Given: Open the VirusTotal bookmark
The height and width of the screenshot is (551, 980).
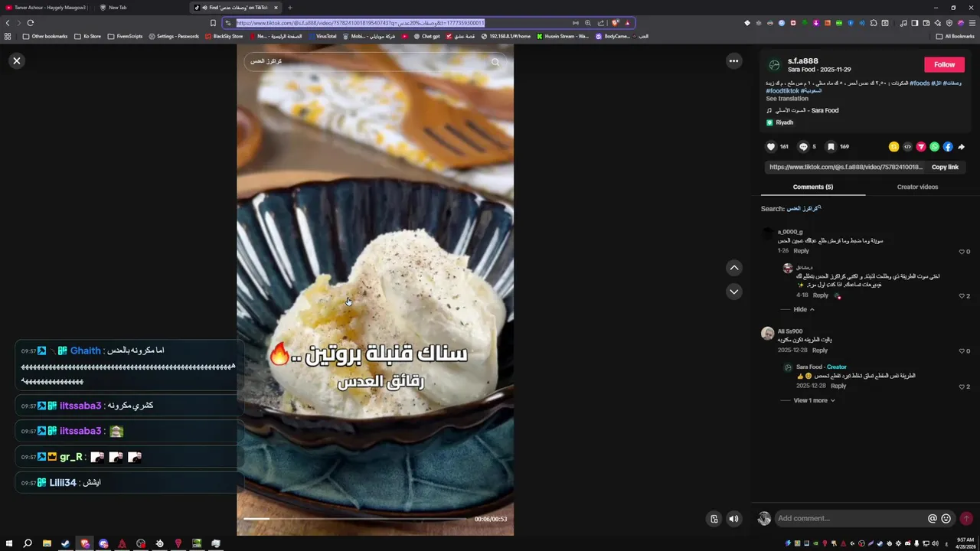Looking at the screenshot, I should (x=322, y=36).
